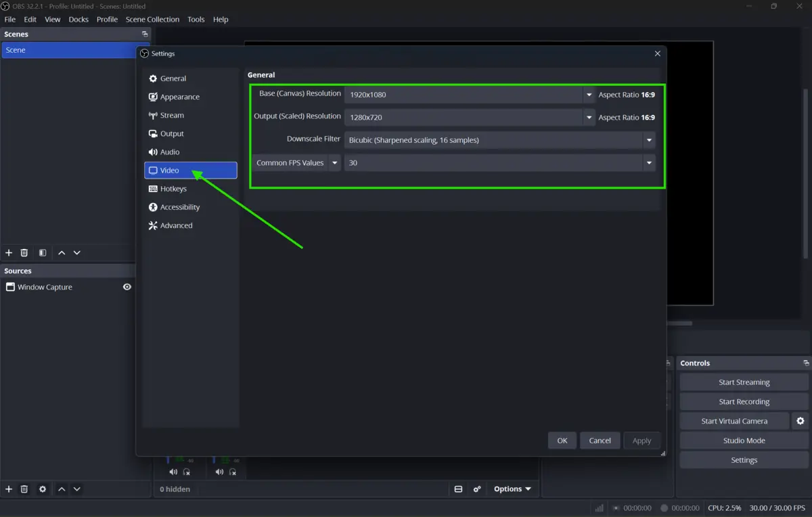This screenshot has width=812, height=517.
Task: Click Start Streaming in Controls
Action: coord(744,382)
